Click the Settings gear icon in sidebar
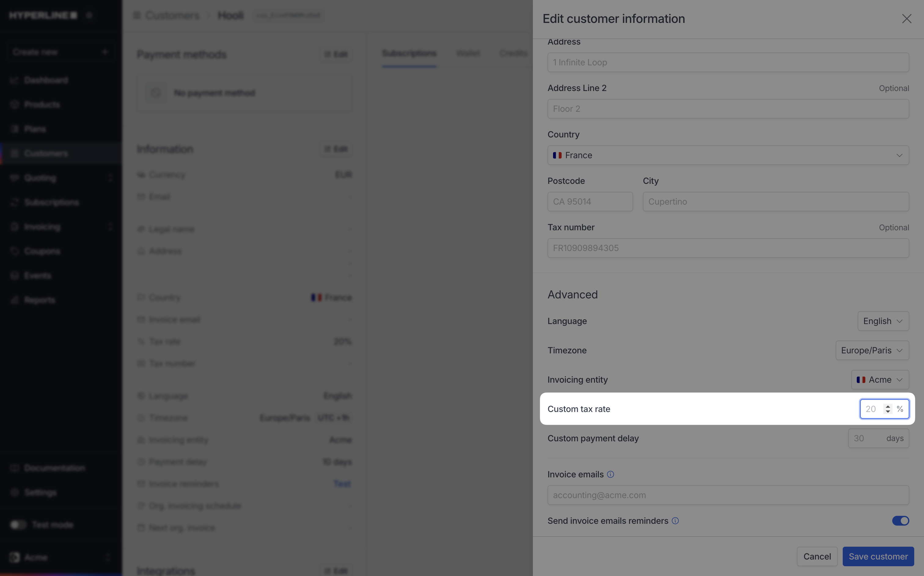 point(14,492)
